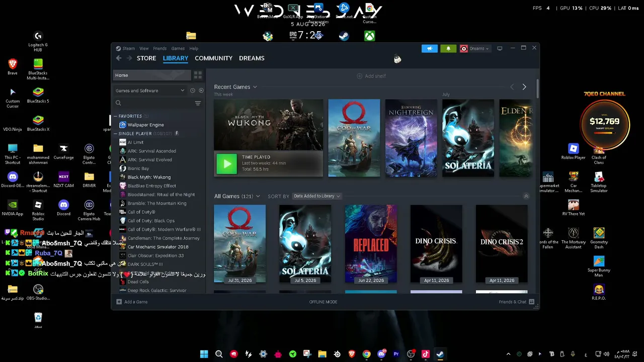This screenshot has width=644, height=362.
Task: Open the Help menu
Action: click(x=194, y=48)
